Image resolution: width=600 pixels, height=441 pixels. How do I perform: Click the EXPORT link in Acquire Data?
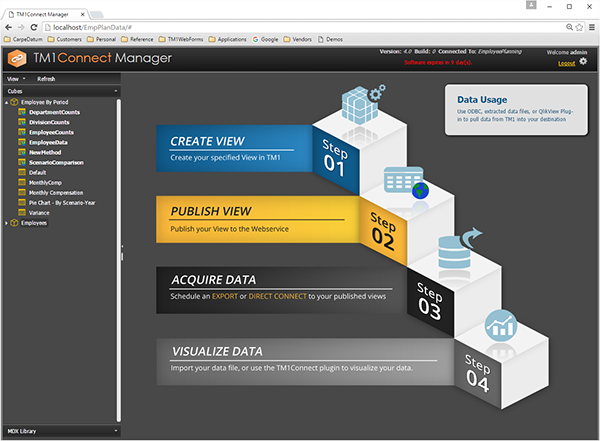(x=225, y=296)
